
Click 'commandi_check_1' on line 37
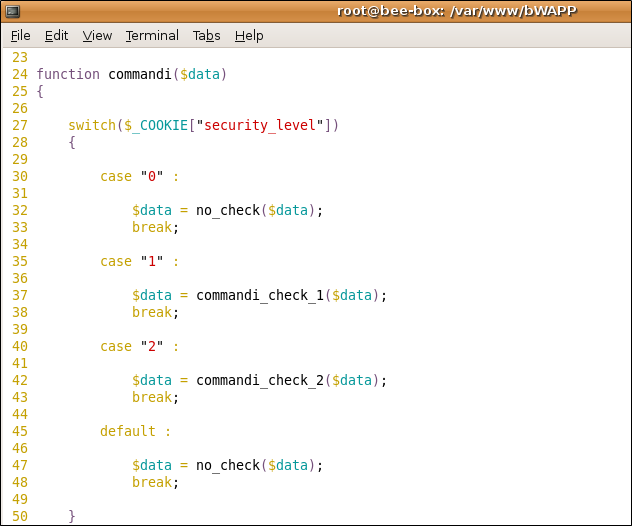click(x=260, y=295)
